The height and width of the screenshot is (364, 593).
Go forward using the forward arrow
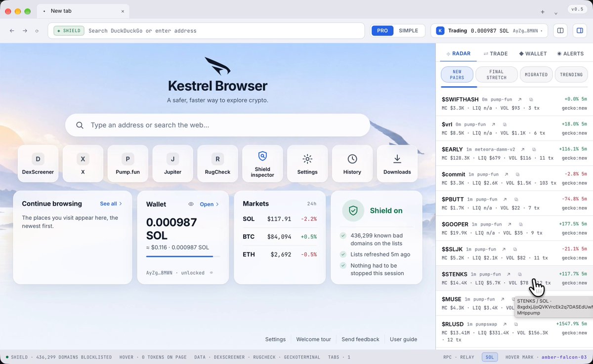(x=25, y=31)
